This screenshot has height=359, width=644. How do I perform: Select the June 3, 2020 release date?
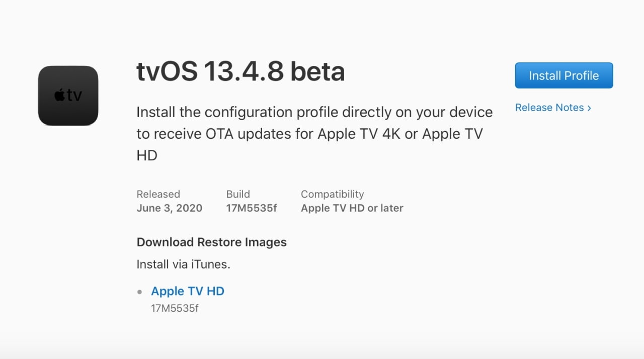pyautogui.click(x=169, y=208)
